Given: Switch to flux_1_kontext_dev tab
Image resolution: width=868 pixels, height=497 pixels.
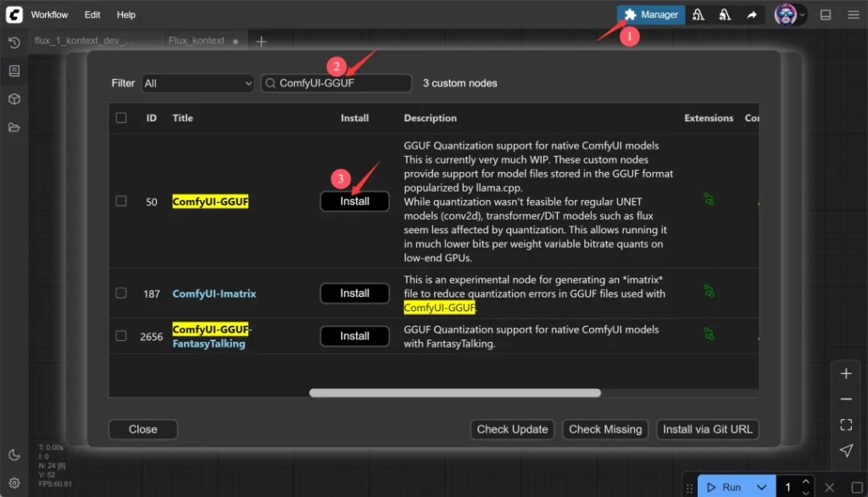Looking at the screenshot, I should (x=84, y=41).
